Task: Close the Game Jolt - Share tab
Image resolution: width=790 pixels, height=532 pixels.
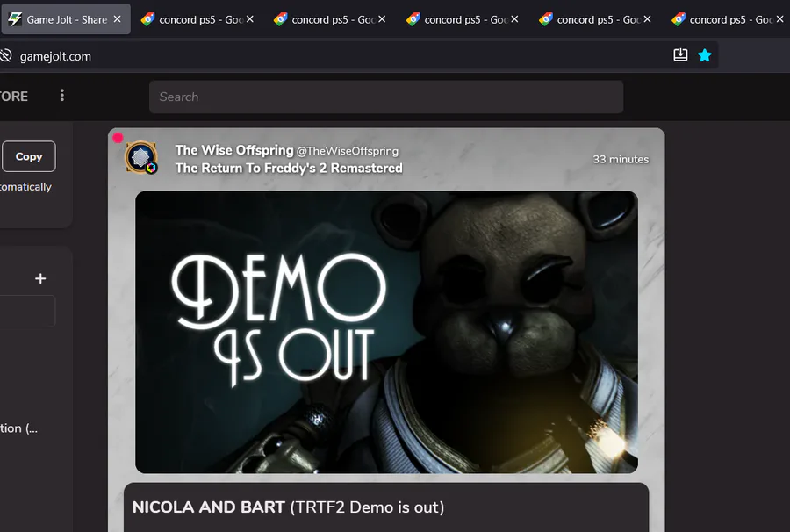Action: (118, 19)
